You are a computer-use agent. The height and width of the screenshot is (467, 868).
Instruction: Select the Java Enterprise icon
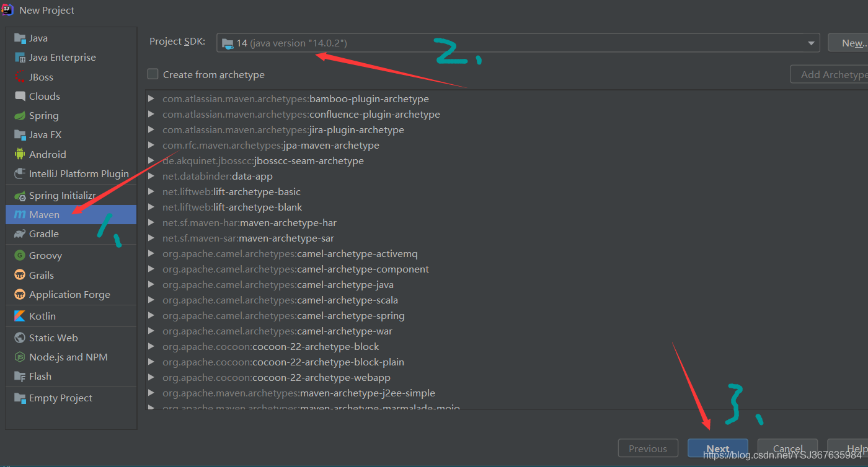19,57
